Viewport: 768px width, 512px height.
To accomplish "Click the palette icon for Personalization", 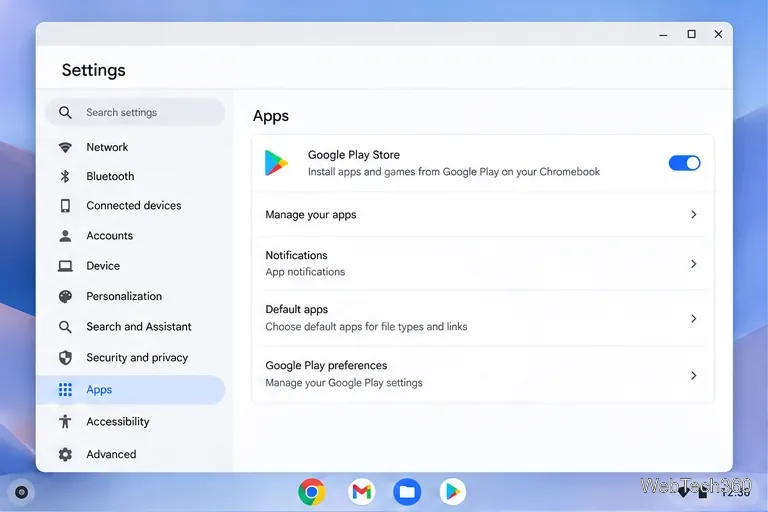I will click(x=65, y=296).
